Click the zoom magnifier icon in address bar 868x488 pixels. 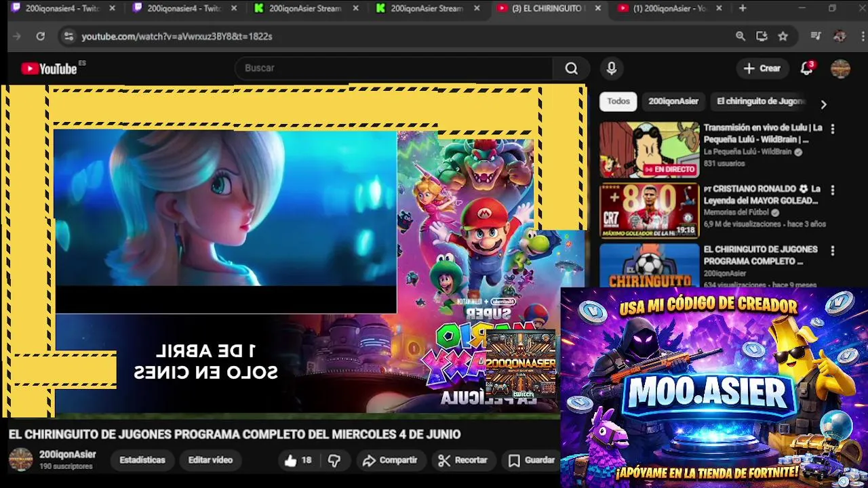pos(741,37)
